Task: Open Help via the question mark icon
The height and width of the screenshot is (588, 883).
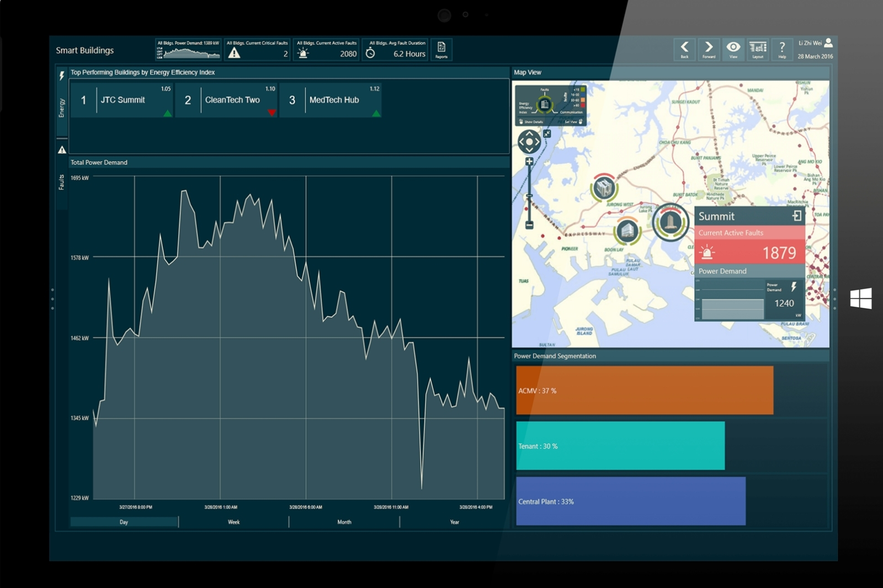Action: click(782, 49)
